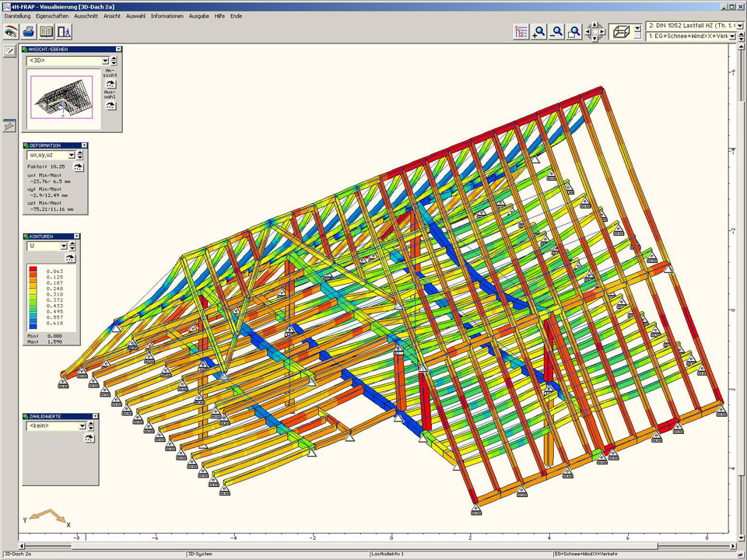Open the <3D> view dropdown

(103, 60)
